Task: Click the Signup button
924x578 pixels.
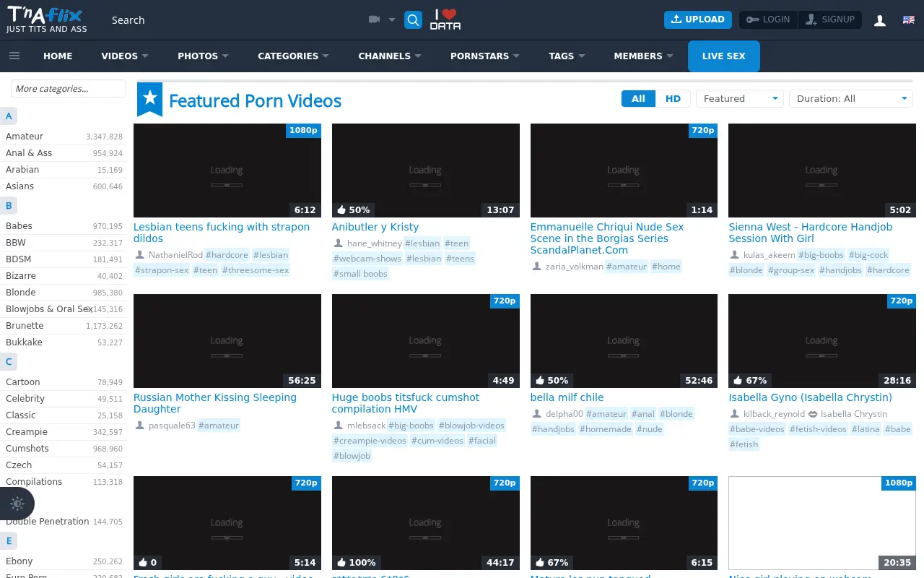Action: point(830,20)
